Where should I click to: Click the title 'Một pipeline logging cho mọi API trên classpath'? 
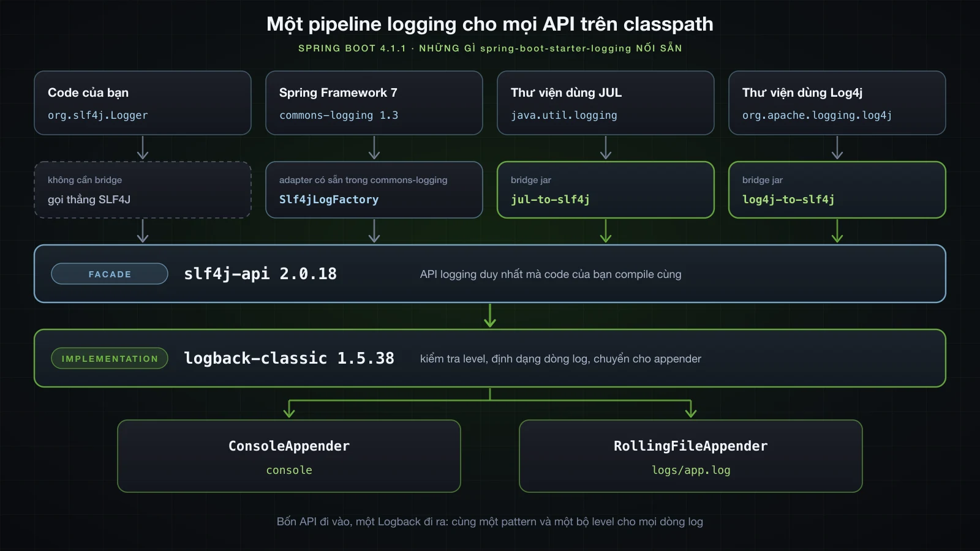click(x=490, y=24)
